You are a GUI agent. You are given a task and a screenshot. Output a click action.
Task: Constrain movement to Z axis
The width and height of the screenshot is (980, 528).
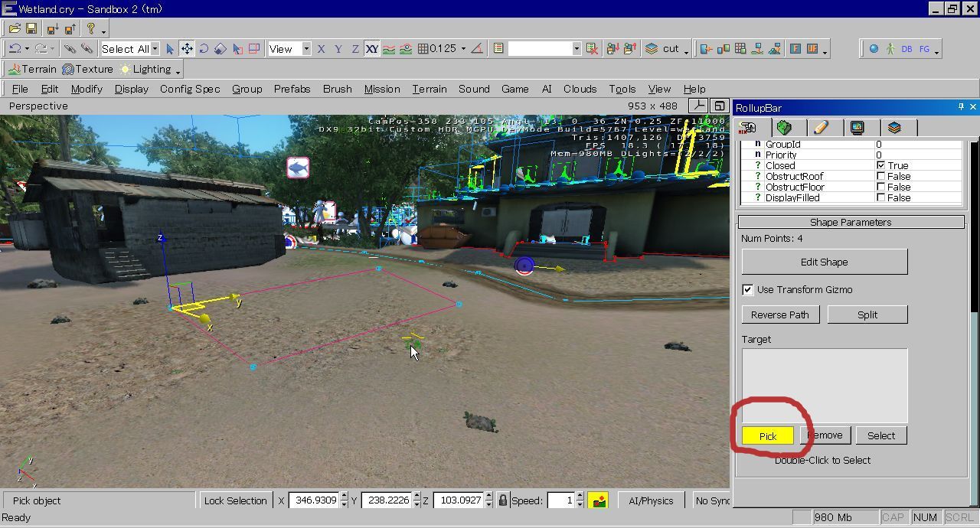(354, 48)
